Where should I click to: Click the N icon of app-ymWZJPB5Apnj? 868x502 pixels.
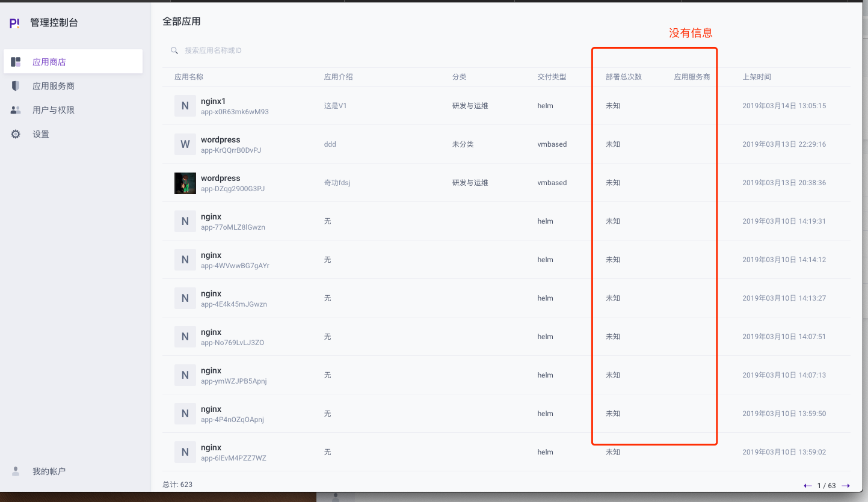pyautogui.click(x=185, y=375)
